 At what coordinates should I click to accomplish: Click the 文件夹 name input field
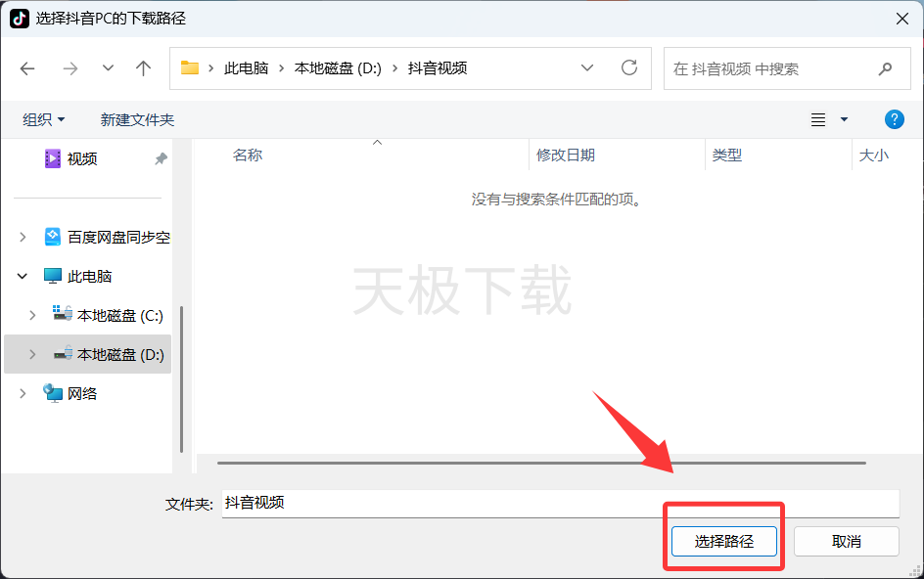pyautogui.click(x=561, y=503)
